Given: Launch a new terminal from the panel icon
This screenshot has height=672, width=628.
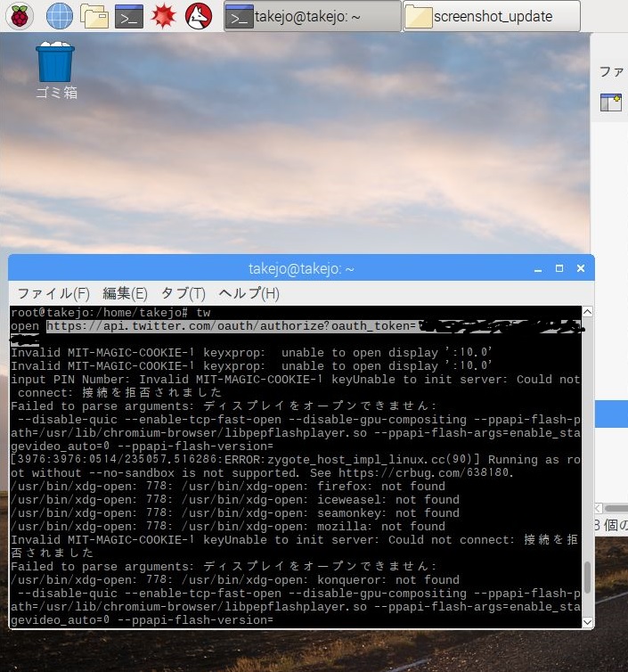Looking at the screenshot, I should 129,15.
